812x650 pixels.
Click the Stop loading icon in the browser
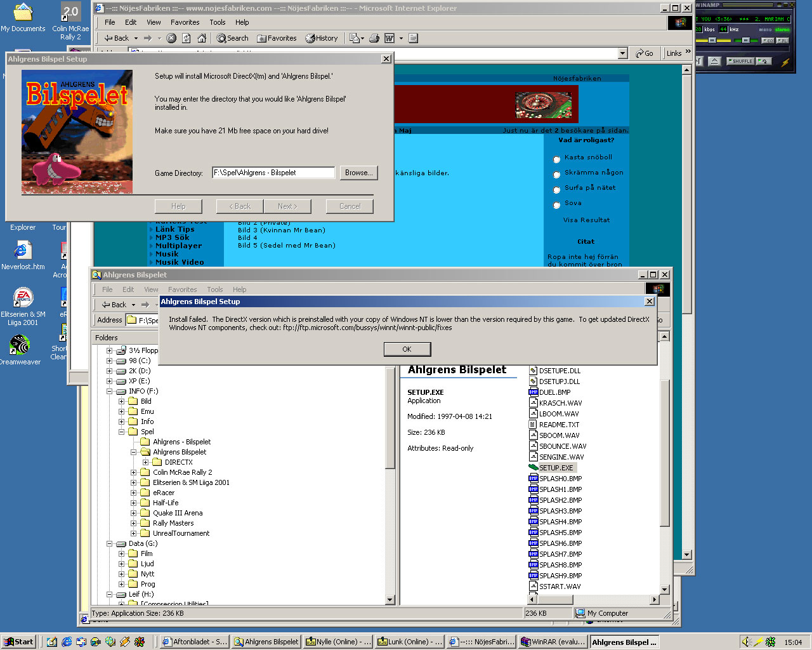point(171,38)
